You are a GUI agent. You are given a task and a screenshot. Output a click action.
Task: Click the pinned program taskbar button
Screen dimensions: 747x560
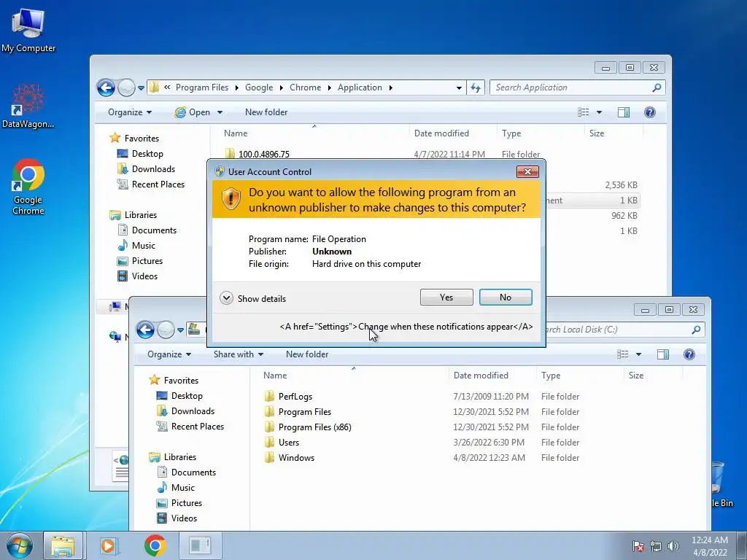[x=200, y=545]
